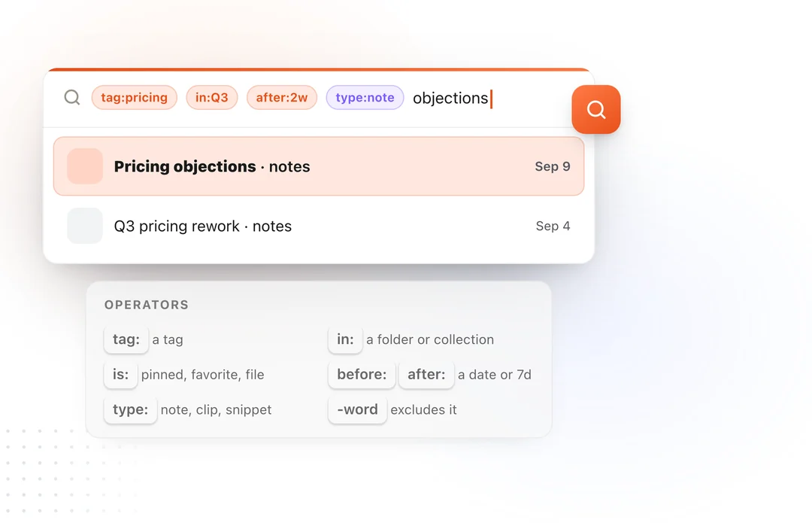Click the Q3 pricing rework thumbnail

[x=85, y=226]
